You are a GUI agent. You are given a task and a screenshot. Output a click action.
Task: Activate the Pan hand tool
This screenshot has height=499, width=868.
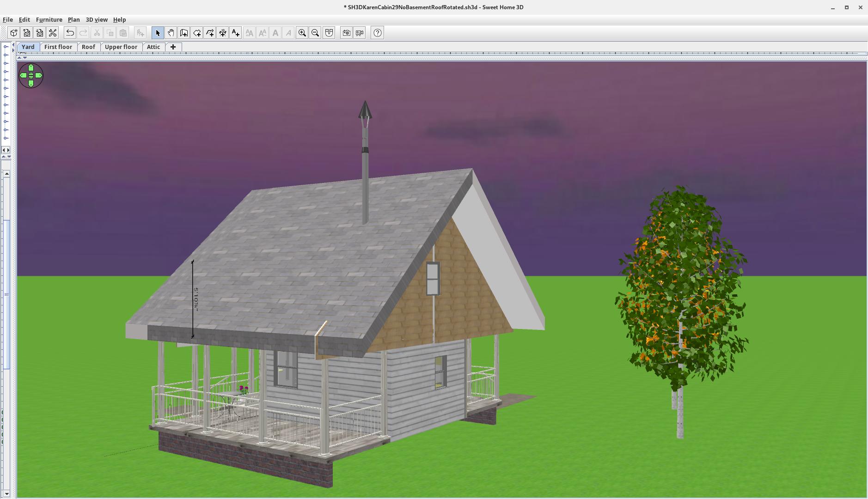(x=171, y=33)
